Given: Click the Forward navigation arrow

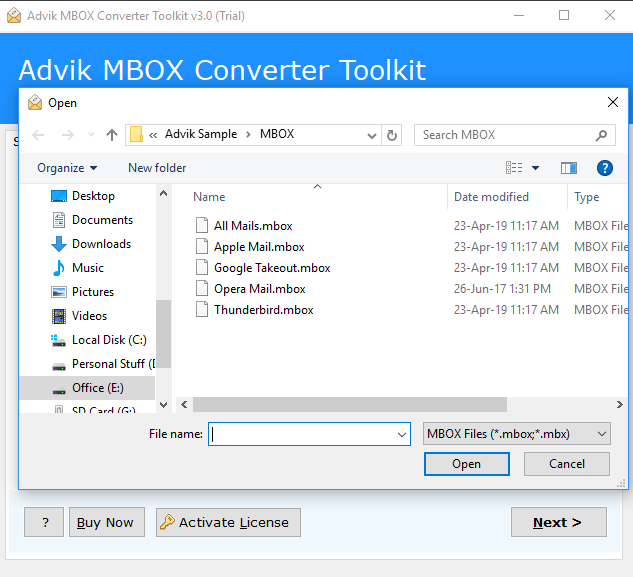Looking at the screenshot, I should pos(68,134).
